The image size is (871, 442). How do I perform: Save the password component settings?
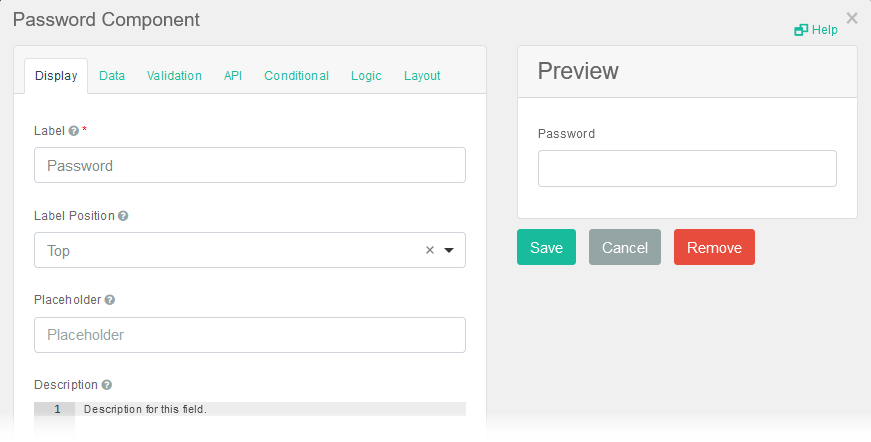click(546, 248)
